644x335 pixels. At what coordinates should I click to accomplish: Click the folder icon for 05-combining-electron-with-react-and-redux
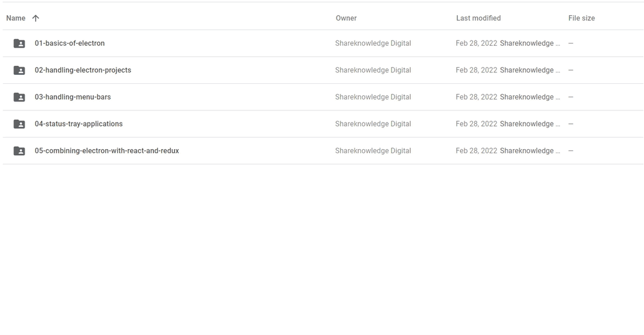[x=19, y=151]
